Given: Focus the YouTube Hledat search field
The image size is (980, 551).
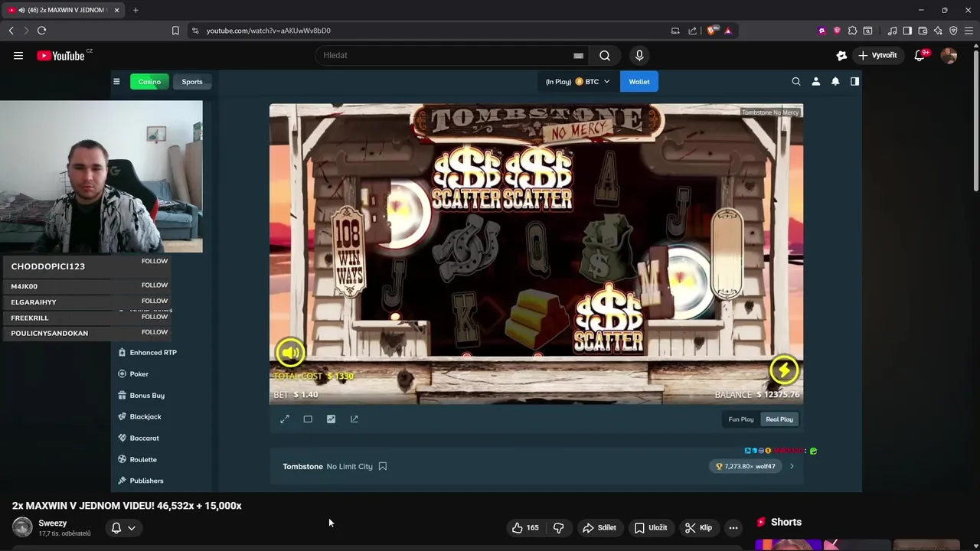Looking at the screenshot, I should pyautogui.click(x=444, y=55).
